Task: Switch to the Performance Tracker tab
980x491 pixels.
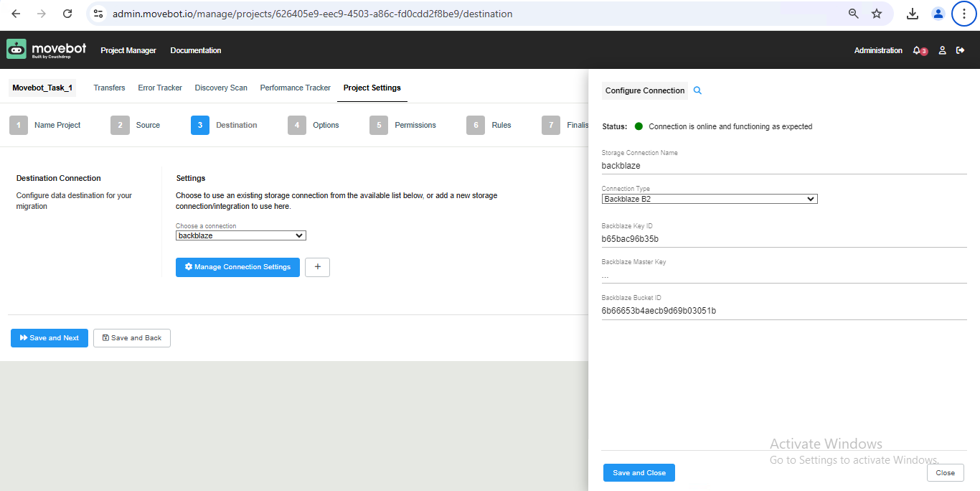Action: 296,88
